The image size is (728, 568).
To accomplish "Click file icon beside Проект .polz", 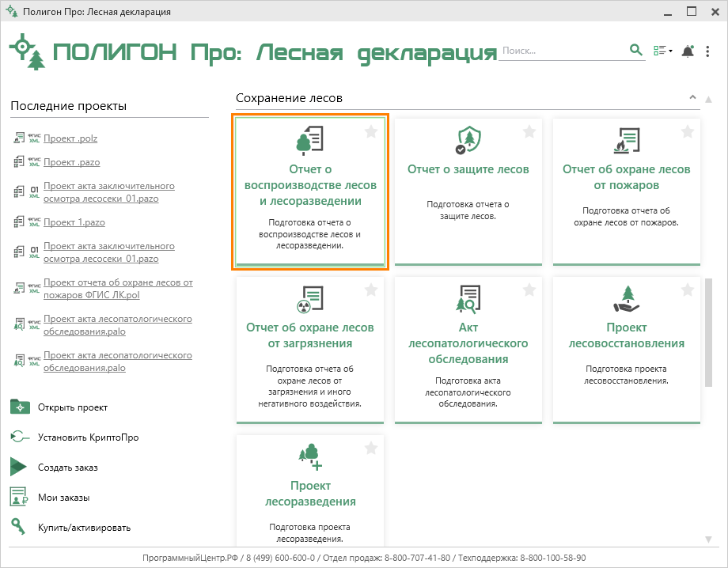I will [19, 138].
